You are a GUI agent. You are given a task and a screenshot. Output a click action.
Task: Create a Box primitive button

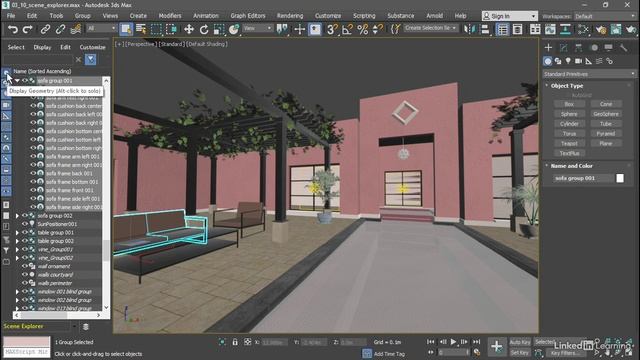pyautogui.click(x=569, y=104)
